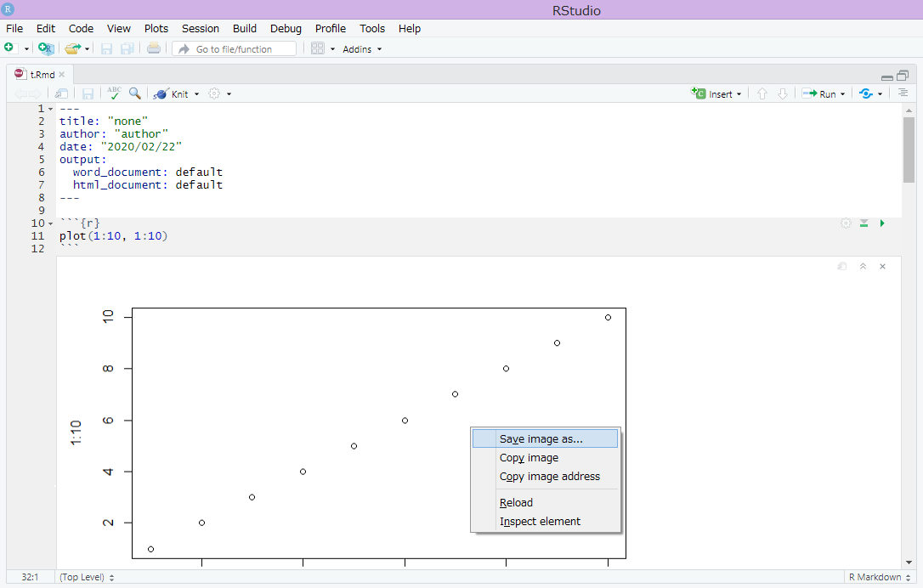Maximize the source editor pane

pyautogui.click(x=903, y=76)
